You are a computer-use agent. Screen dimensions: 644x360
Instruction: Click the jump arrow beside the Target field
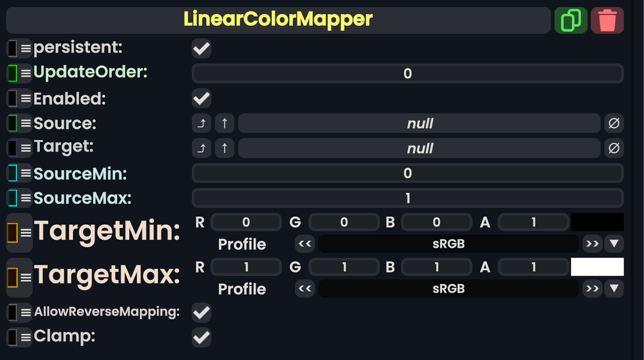(x=201, y=148)
